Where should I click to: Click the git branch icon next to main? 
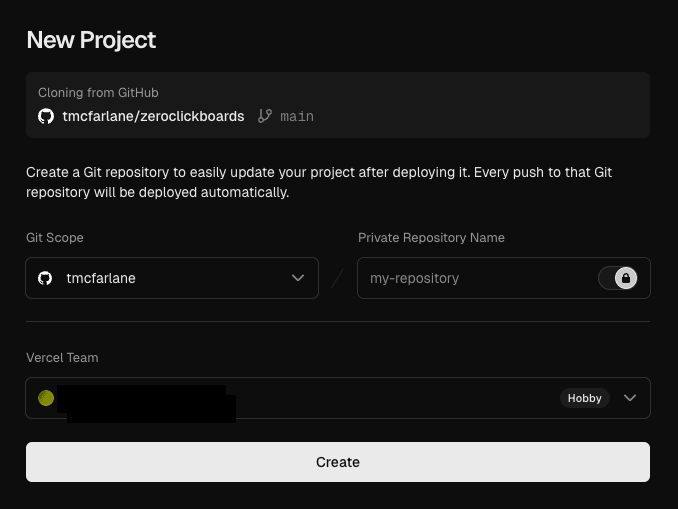(x=265, y=116)
